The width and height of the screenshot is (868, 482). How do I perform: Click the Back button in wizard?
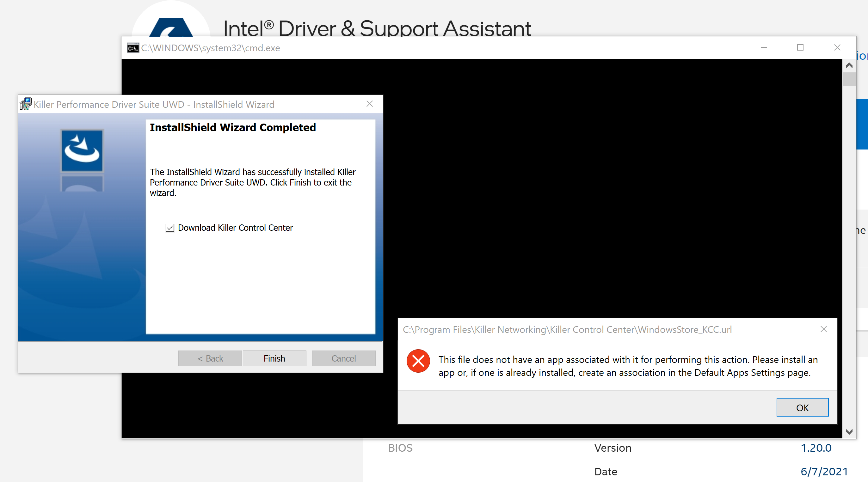[210, 358]
